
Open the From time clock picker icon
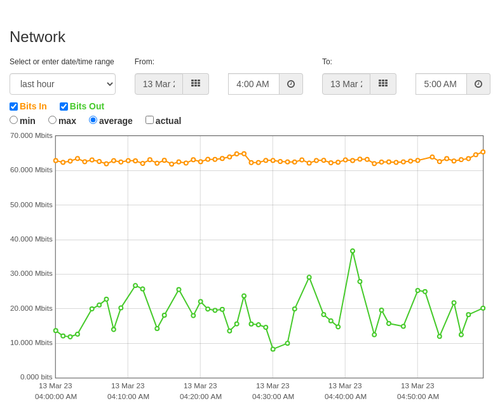(291, 84)
